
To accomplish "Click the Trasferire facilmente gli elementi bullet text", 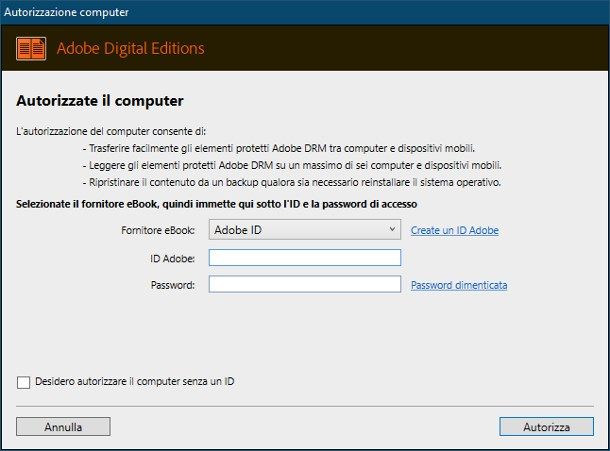I will click(279, 148).
